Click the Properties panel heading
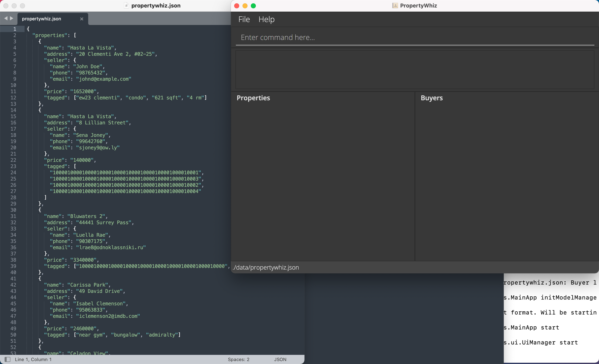599x364 pixels. coord(253,98)
